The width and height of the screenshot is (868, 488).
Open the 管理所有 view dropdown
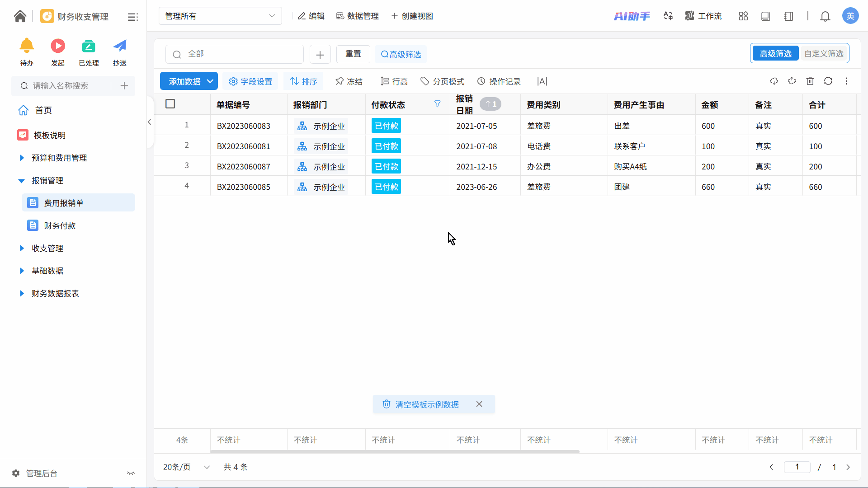coord(220,16)
